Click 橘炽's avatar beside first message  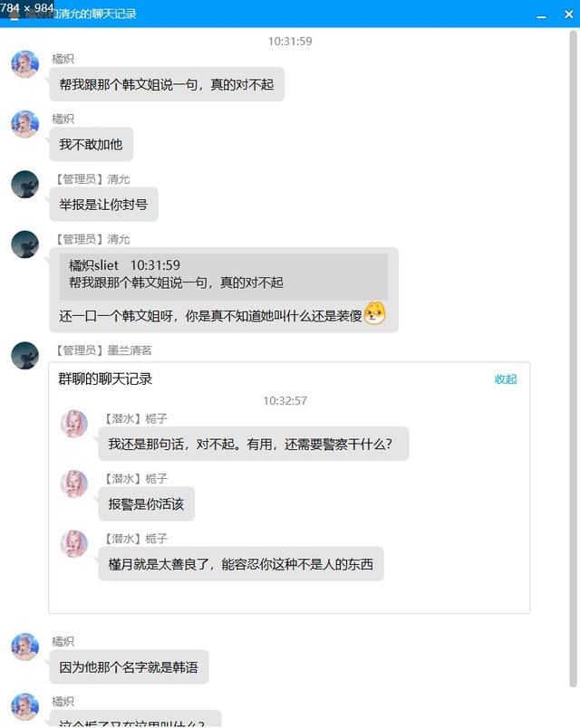pyautogui.click(x=25, y=64)
